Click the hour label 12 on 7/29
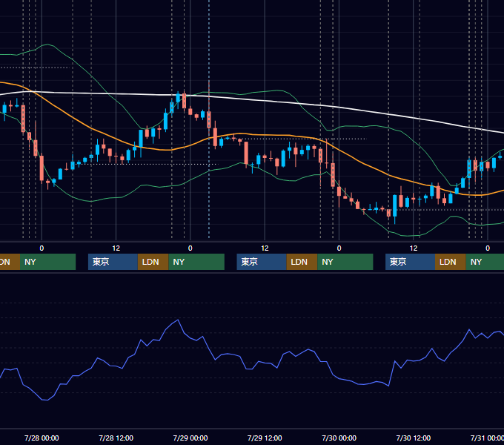504x445 pixels. click(x=265, y=248)
